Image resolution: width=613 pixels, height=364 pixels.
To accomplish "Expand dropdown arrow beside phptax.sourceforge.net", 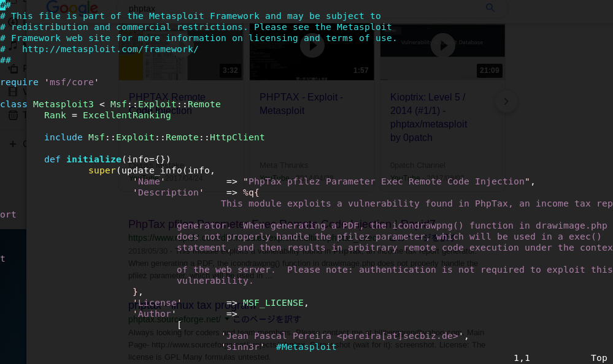I will 227,319.
